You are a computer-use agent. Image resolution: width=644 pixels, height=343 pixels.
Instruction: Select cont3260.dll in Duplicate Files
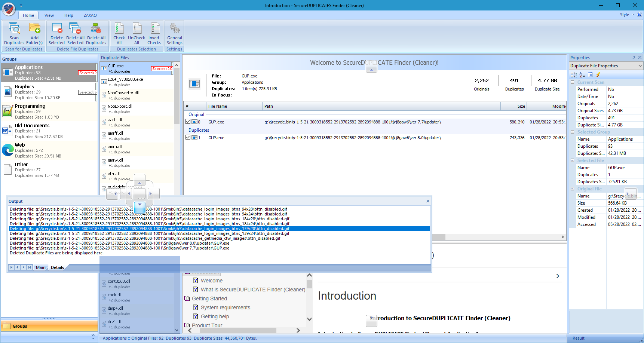137,284
